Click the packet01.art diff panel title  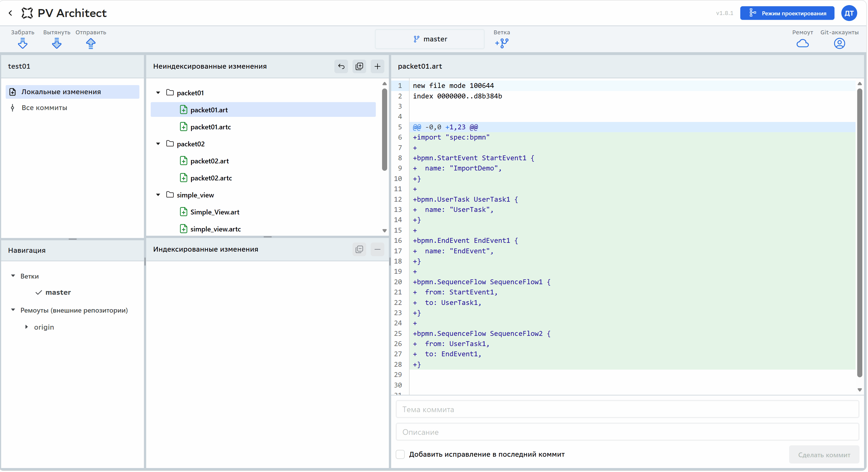tap(420, 66)
